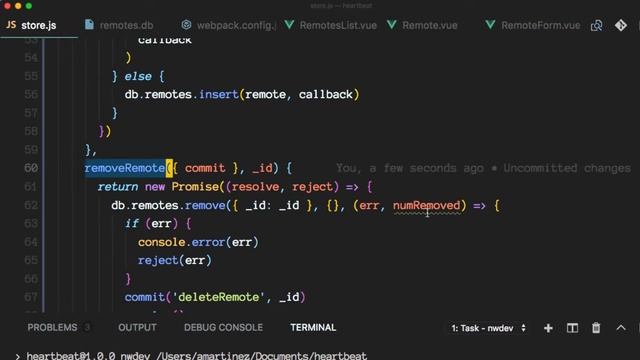Maximize the panel with the chevron up icon
Image resolution: width=640 pixels, height=360 pixels.
[621, 328]
